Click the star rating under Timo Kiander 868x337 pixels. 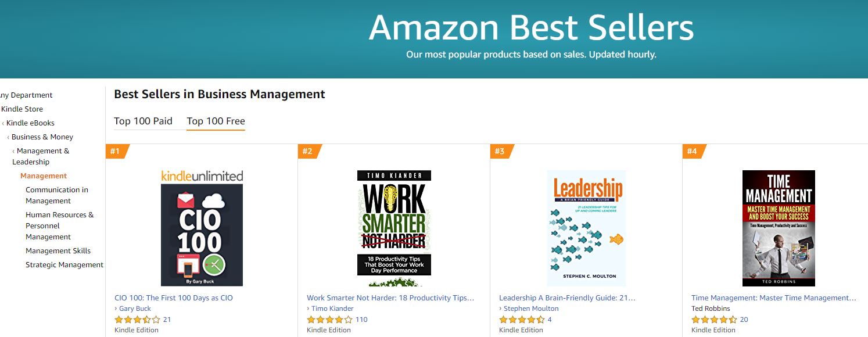(x=329, y=320)
